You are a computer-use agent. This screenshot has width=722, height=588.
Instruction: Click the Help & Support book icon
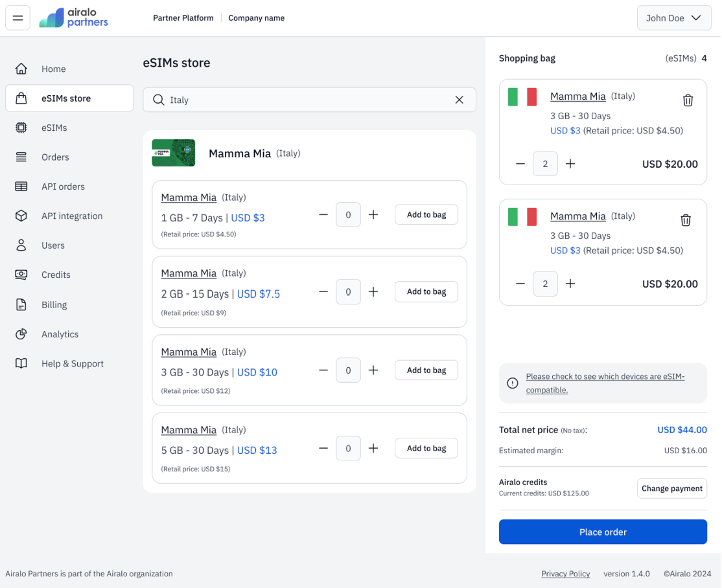pos(21,363)
